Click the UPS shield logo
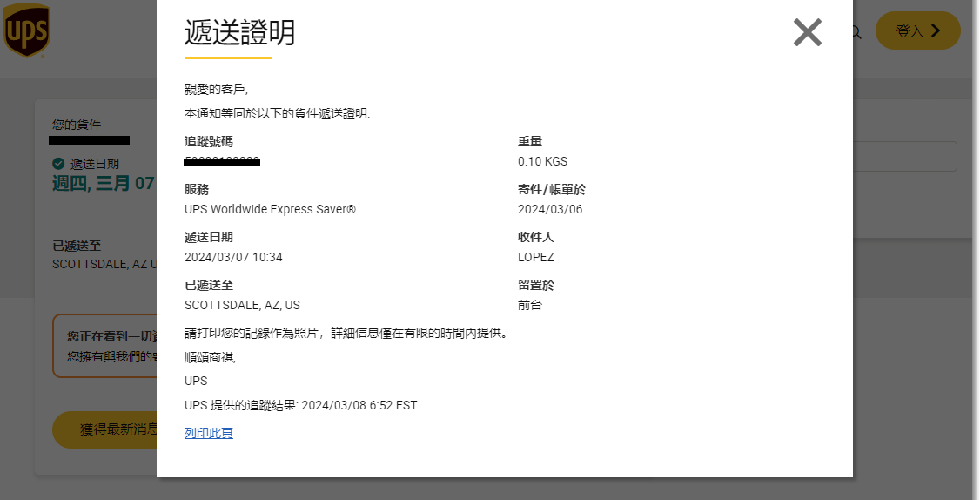The width and height of the screenshot is (980, 500). 27,30
